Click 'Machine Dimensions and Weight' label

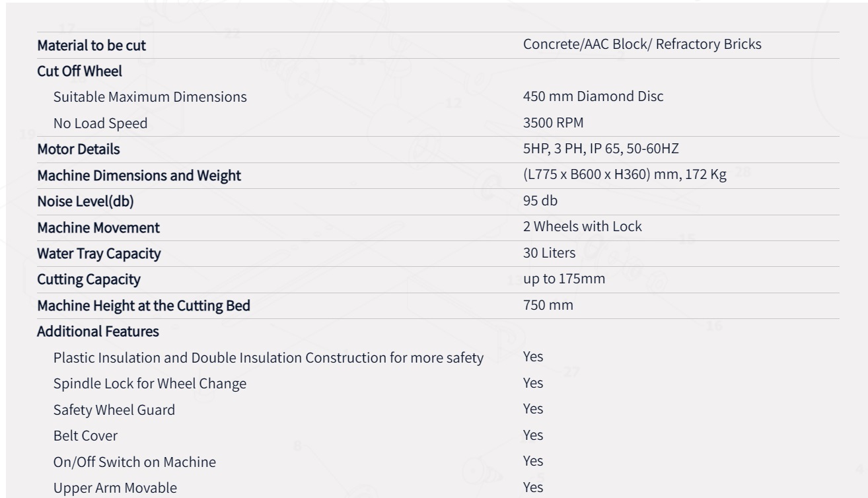point(139,176)
